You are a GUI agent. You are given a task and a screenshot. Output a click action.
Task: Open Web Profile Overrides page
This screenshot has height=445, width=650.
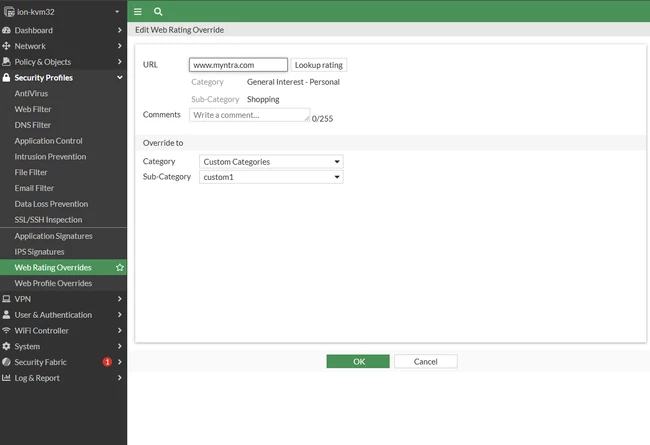[63, 283]
